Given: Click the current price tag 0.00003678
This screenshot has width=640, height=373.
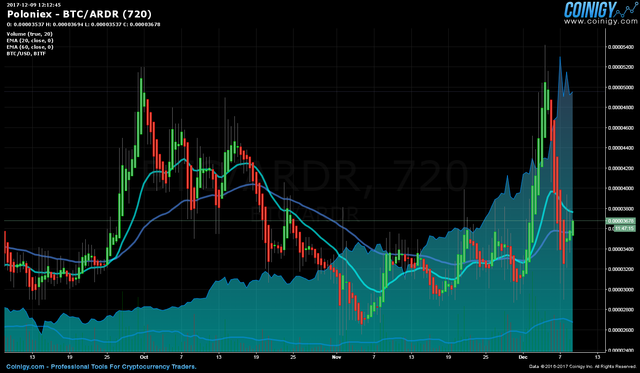Looking at the screenshot, I should [x=620, y=221].
